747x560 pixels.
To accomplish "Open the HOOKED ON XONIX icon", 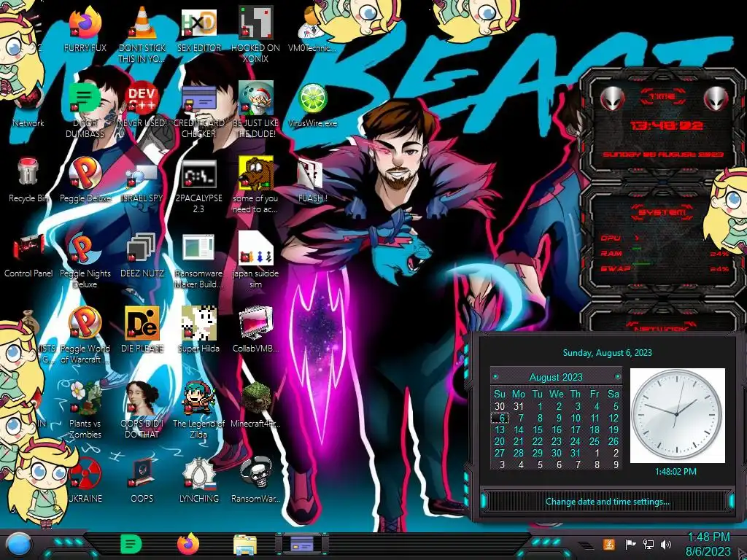I will [256, 24].
